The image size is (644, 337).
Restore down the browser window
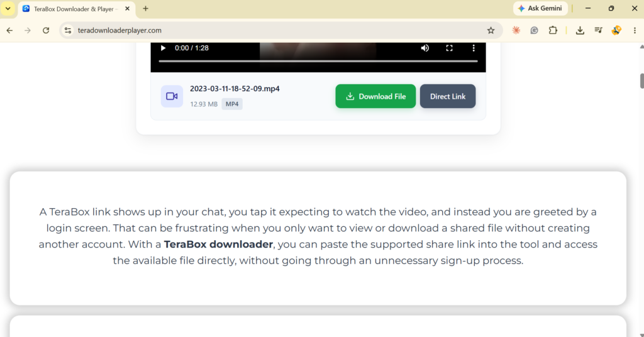[611, 8]
